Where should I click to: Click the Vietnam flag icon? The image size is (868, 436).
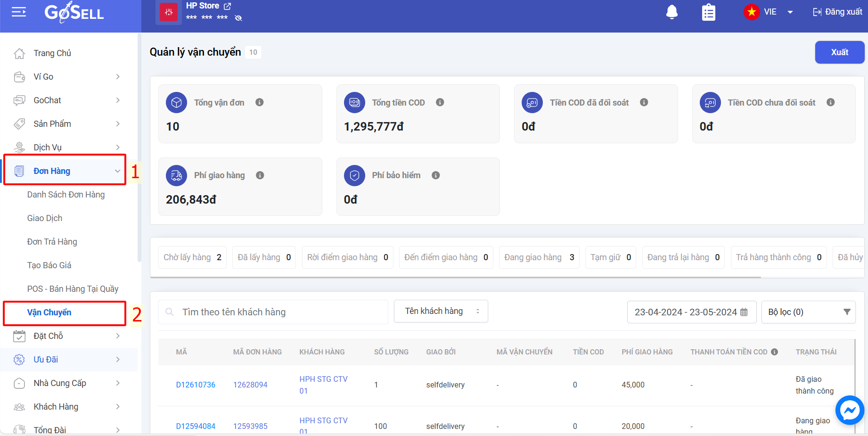point(752,12)
